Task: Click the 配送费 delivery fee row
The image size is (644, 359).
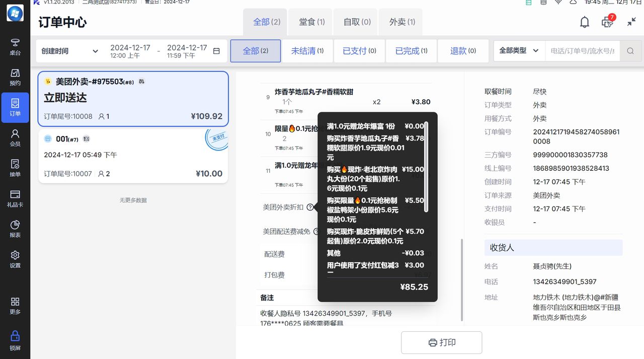Action: click(346, 254)
